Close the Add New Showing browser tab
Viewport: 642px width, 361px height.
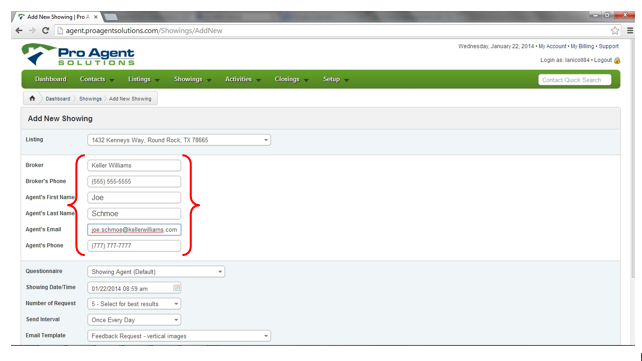tap(96, 17)
